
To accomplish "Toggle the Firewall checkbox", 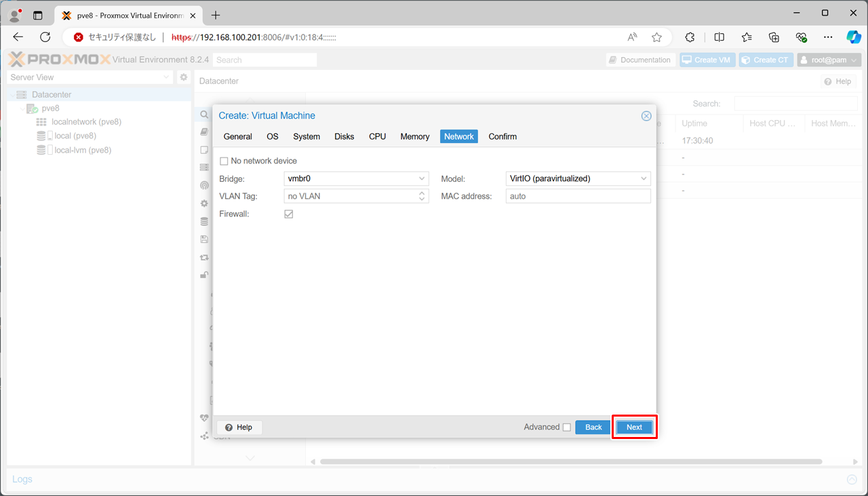I will 289,214.
